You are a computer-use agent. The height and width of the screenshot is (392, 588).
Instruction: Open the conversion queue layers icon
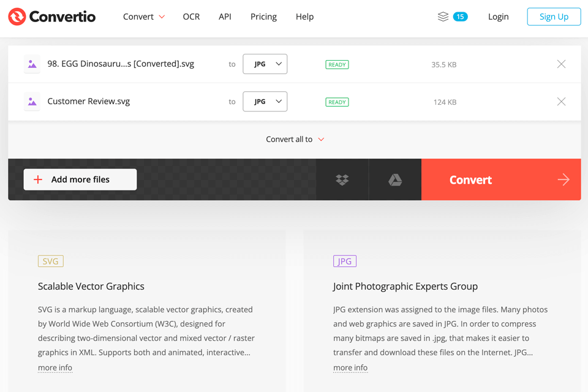[x=443, y=17]
